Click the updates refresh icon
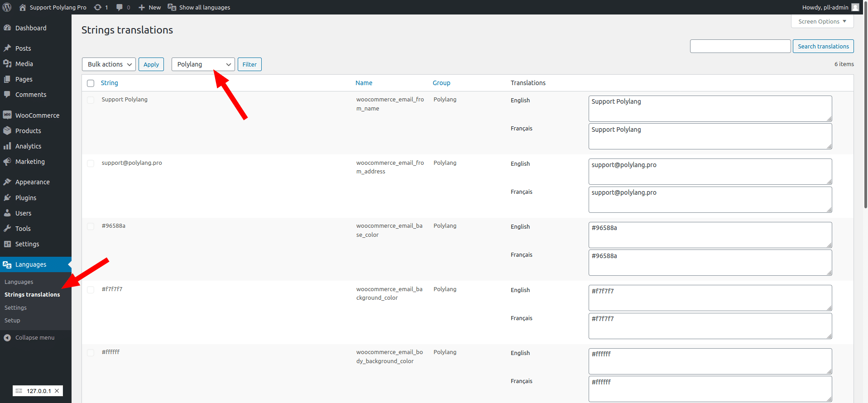This screenshot has height=403, width=868. pos(97,7)
